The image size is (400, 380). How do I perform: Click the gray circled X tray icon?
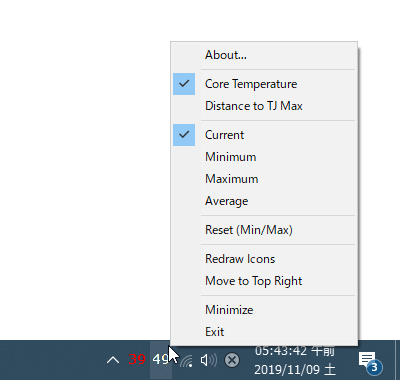pyautogui.click(x=232, y=360)
